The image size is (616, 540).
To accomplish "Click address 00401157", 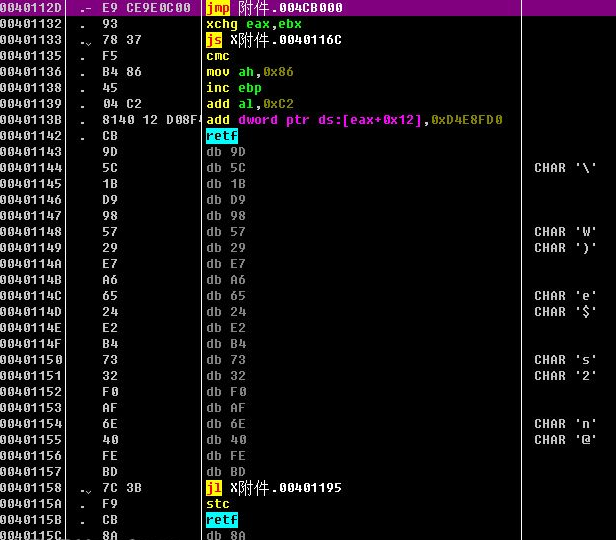I will [31, 472].
